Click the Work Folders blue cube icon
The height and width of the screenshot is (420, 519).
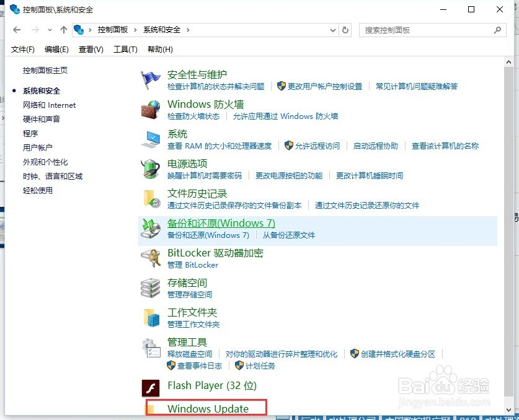(x=152, y=318)
